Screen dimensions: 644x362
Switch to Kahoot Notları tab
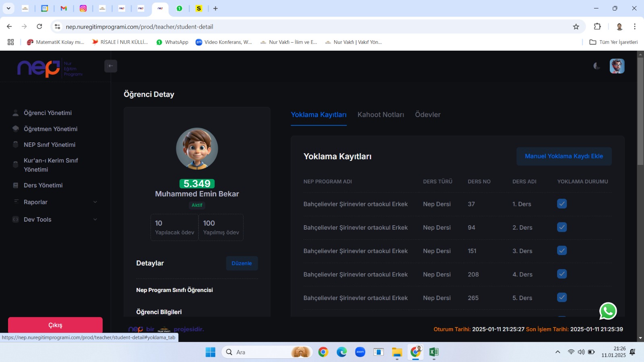coord(381,115)
